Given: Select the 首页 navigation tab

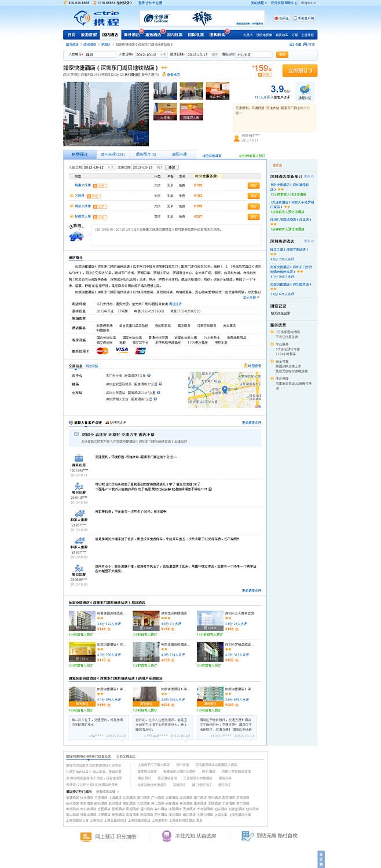Looking at the screenshot, I should (71, 35).
